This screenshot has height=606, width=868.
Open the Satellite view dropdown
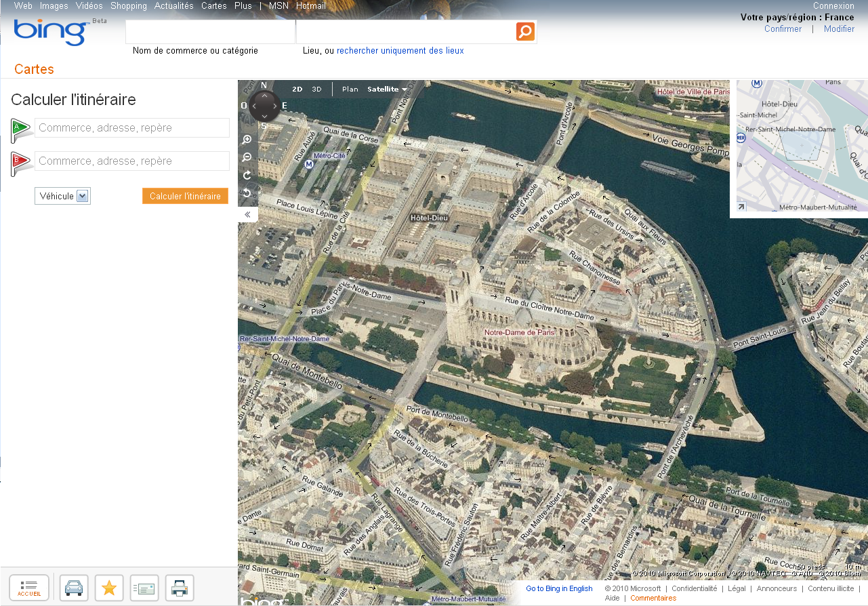coord(387,89)
